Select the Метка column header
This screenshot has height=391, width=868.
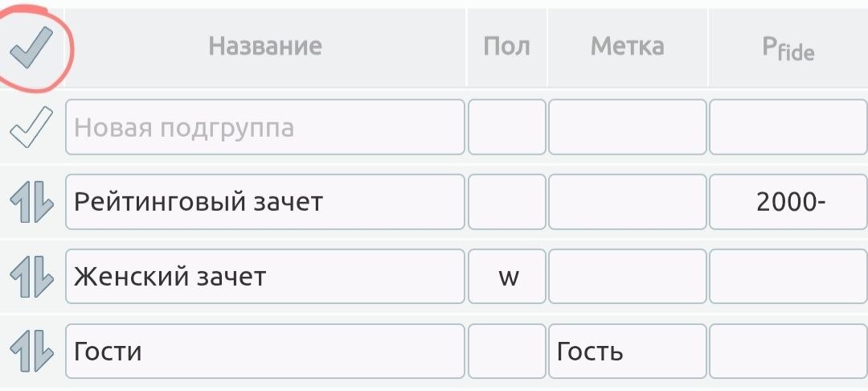pyautogui.click(x=627, y=47)
